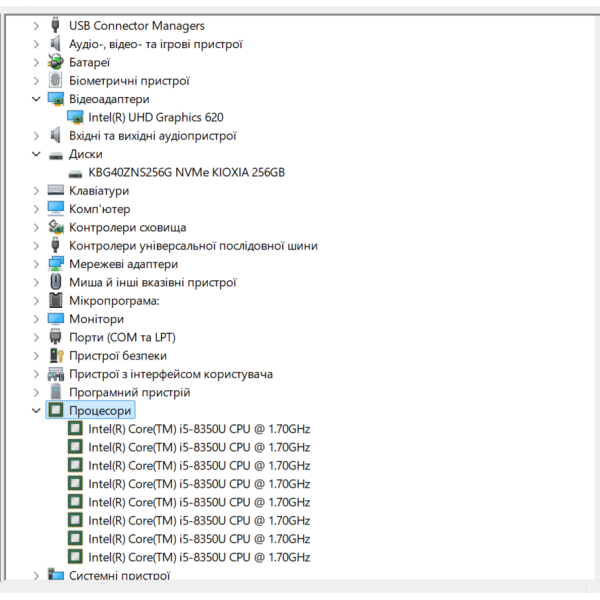Click the first i5-8350U processor chip icon
600x600 pixels.
(x=75, y=429)
